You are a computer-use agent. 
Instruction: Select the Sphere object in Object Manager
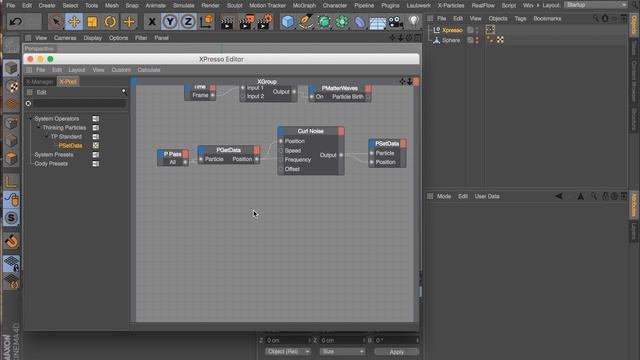(x=451, y=40)
